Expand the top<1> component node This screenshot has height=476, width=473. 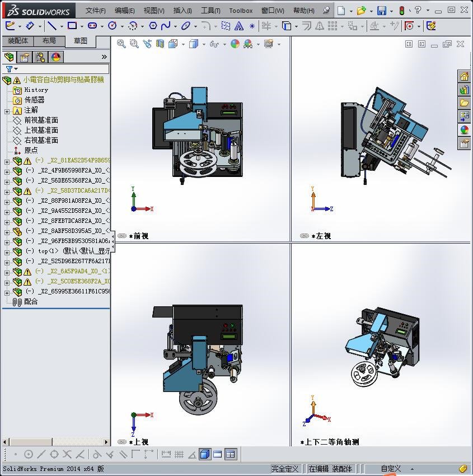click(7, 253)
